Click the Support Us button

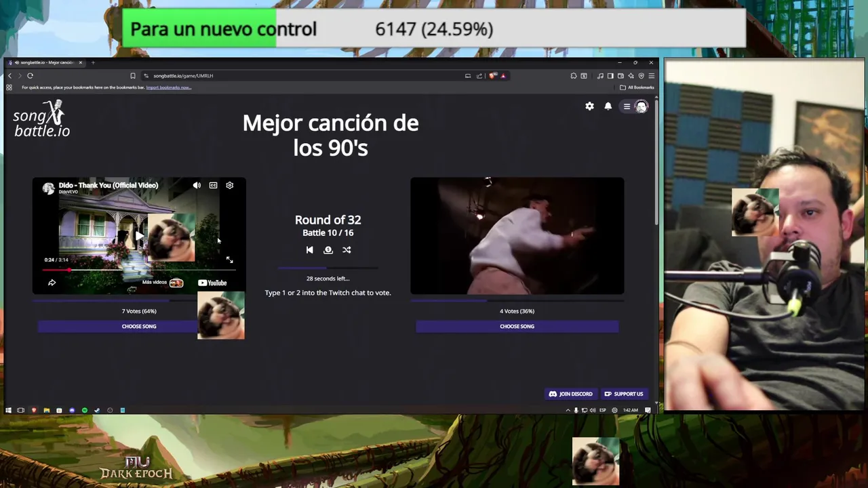[x=624, y=394]
